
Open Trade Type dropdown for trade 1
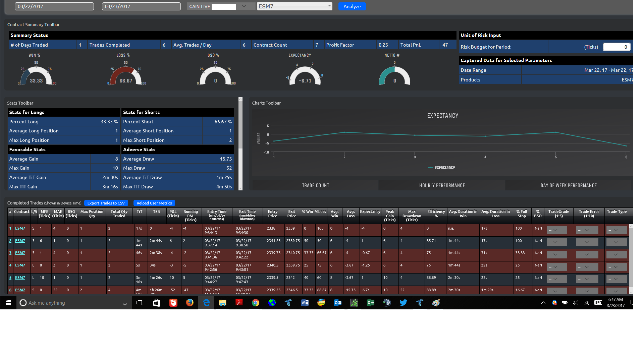(x=616, y=230)
